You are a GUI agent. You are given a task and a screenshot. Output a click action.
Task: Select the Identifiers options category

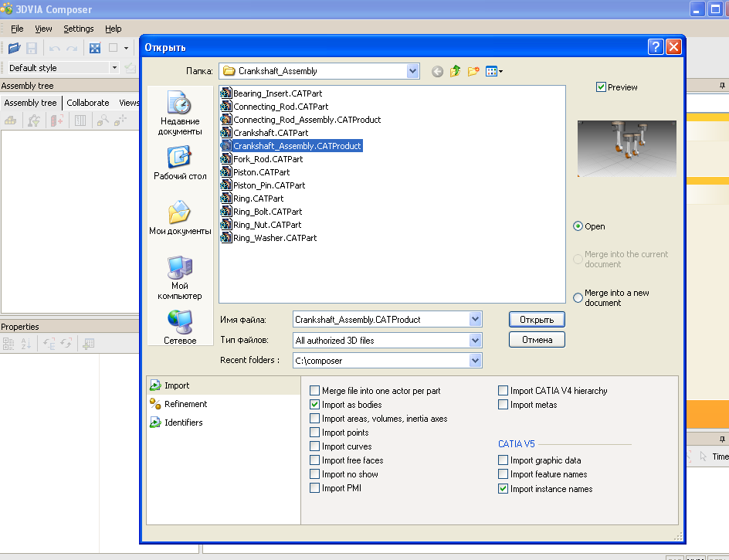tap(224, 423)
